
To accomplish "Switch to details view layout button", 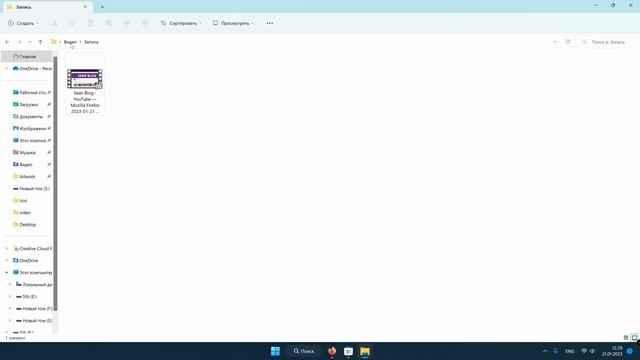I will coord(626,338).
